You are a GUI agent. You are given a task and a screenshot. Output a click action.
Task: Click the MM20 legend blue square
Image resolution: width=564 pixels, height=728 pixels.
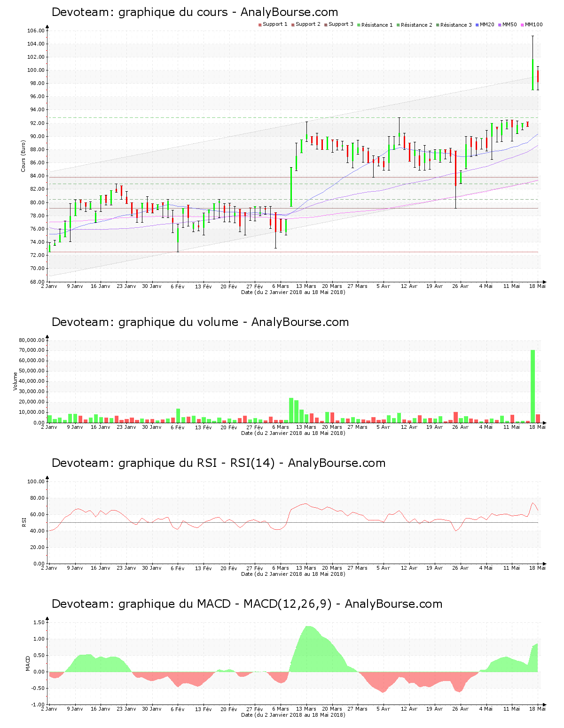coord(477,24)
